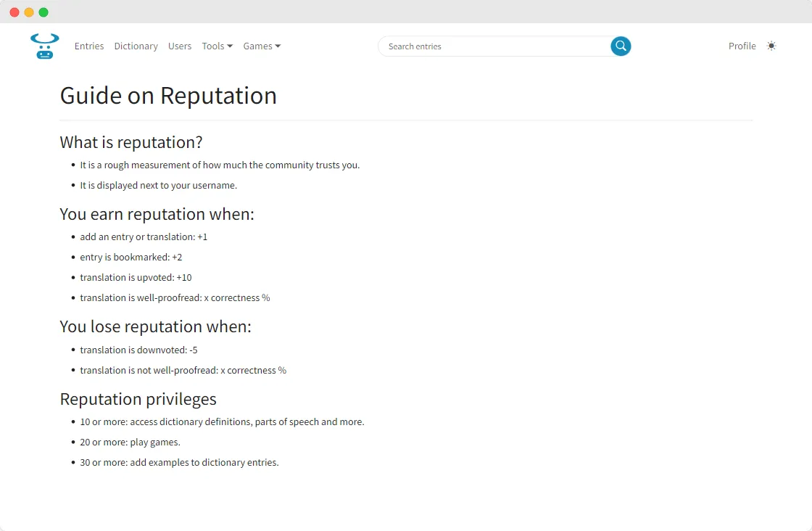The height and width of the screenshot is (531, 812).
Task: Click the bull logo home icon
Action: (x=44, y=46)
